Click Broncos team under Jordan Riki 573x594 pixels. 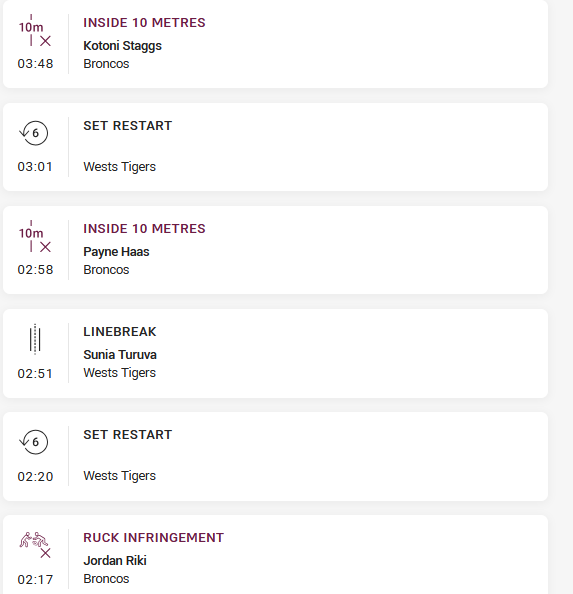coord(106,579)
